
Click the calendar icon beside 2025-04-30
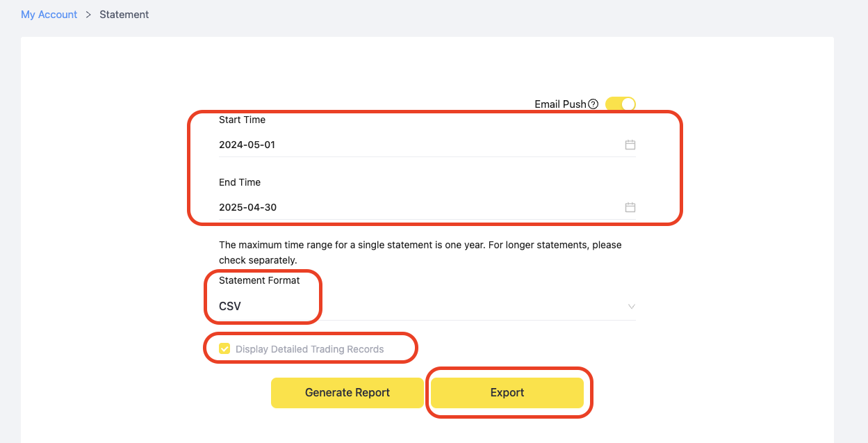(630, 207)
